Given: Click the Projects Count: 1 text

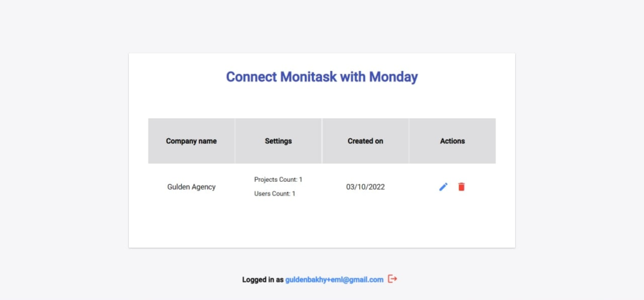Looking at the screenshot, I should click(278, 180).
